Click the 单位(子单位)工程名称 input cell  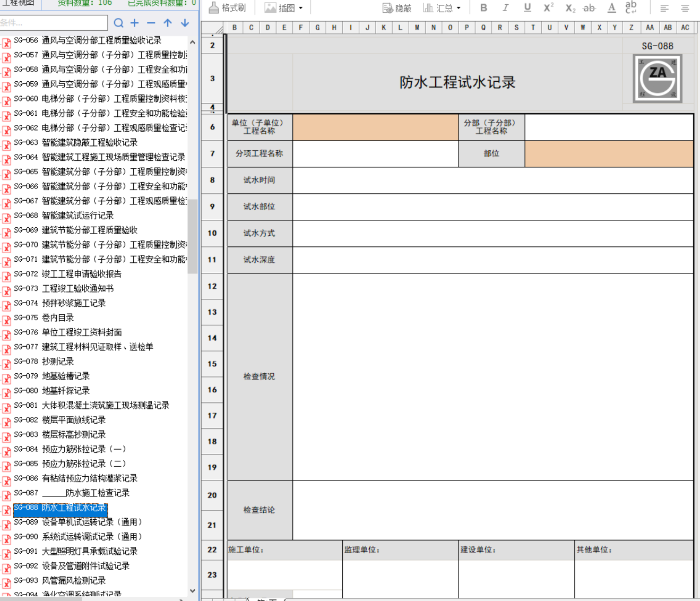376,127
